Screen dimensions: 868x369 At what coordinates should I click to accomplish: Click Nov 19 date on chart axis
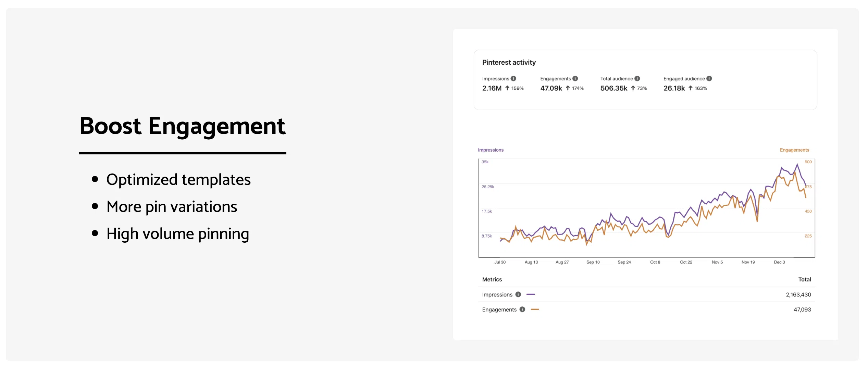pyautogui.click(x=748, y=262)
